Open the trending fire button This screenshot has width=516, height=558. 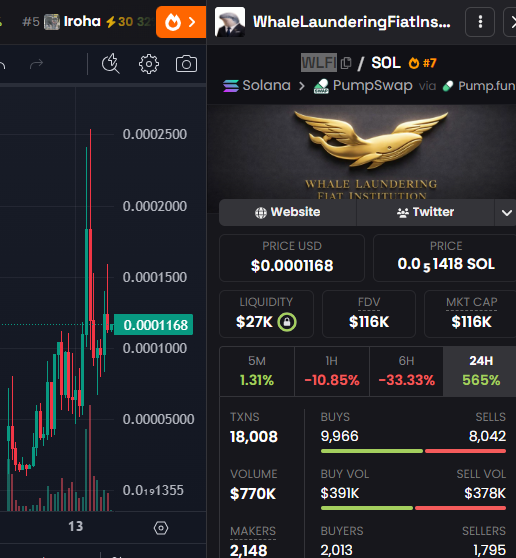tap(181, 22)
